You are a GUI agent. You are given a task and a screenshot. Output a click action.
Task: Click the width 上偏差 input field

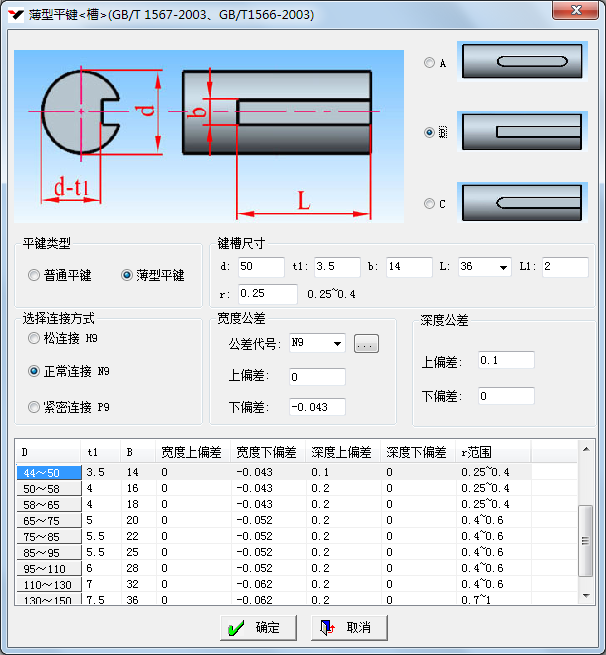pos(317,377)
